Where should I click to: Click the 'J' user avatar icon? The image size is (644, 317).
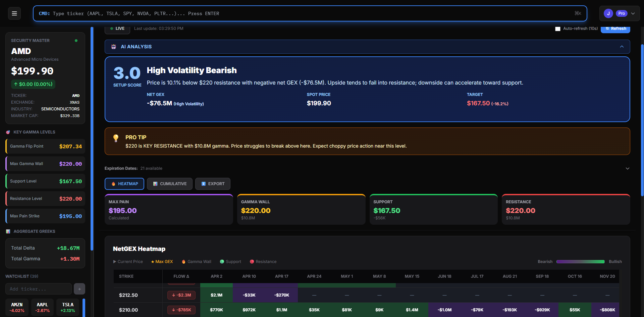coord(609,13)
